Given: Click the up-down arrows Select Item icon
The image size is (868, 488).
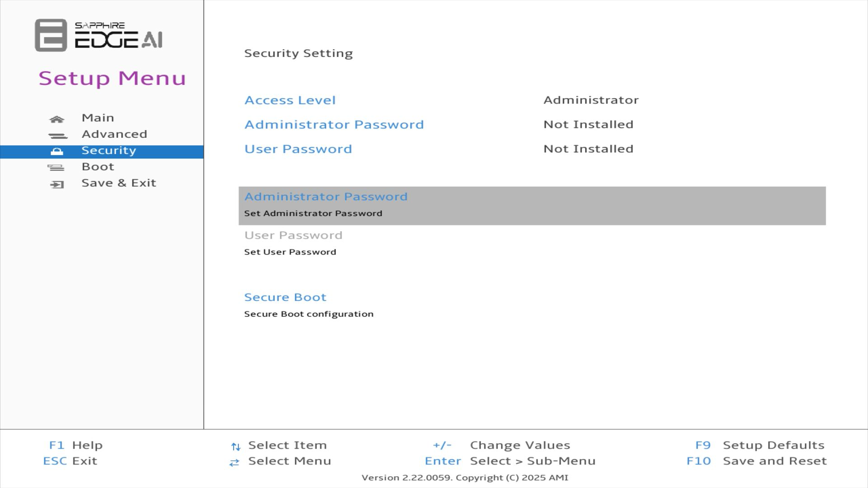Looking at the screenshot, I should pyautogui.click(x=236, y=446).
